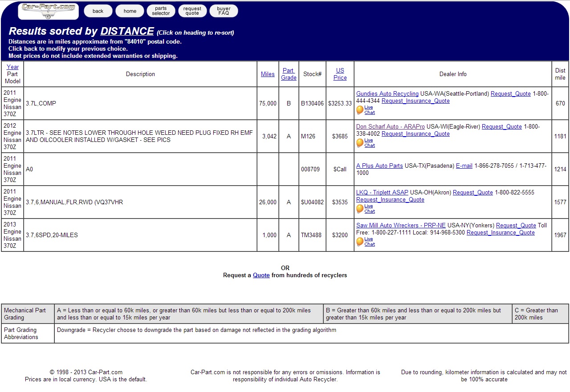The width and height of the screenshot is (570, 392).
Task: Click Request_Insurance_Quote for Gundies Auto Recycling
Action: pyautogui.click(x=415, y=101)
